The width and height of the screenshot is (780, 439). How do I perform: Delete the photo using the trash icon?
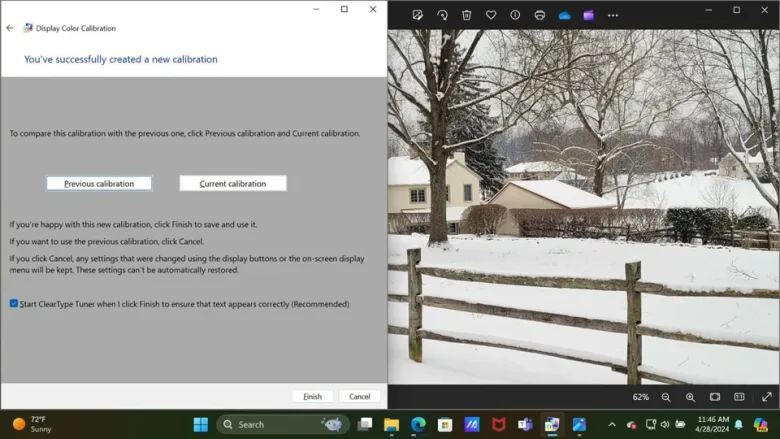[x=467, y=15]
